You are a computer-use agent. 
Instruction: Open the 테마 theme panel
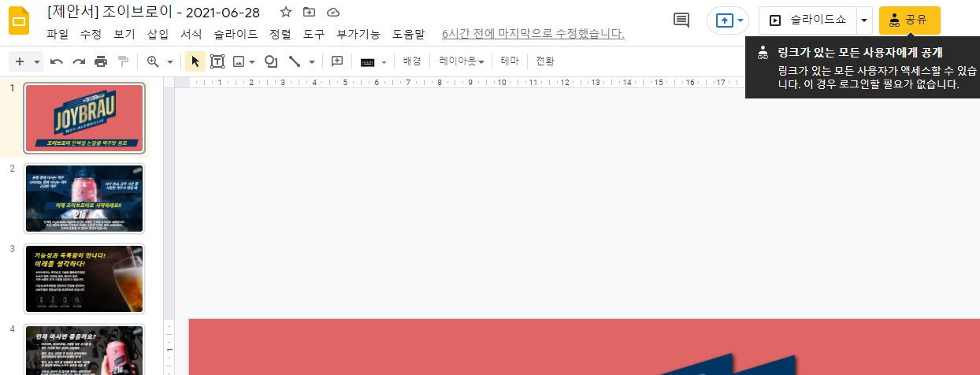click(x=510, y=61)
